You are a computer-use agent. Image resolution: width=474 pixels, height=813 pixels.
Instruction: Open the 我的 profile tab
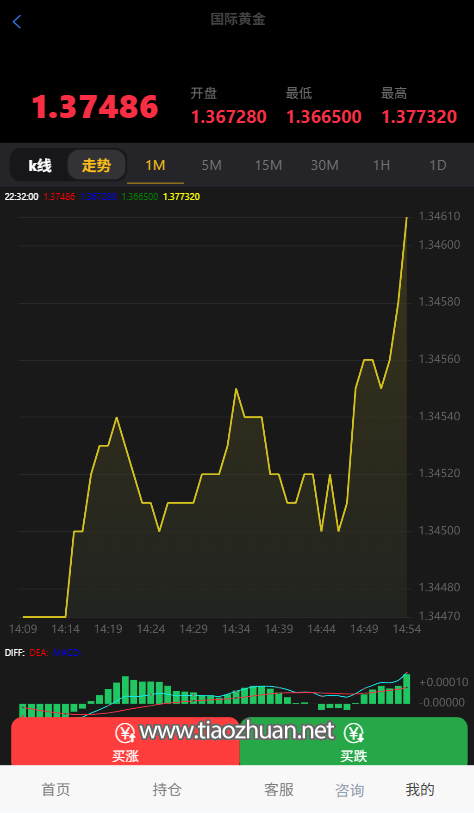point(420,790)
